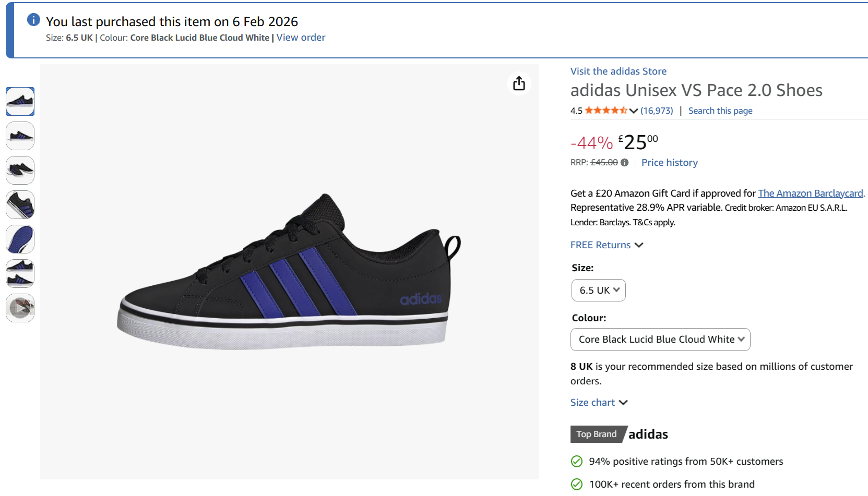Screen dimensions: 868x496
Task: Select the second shoe thumbnail in gallery
Action: point(20,136)
